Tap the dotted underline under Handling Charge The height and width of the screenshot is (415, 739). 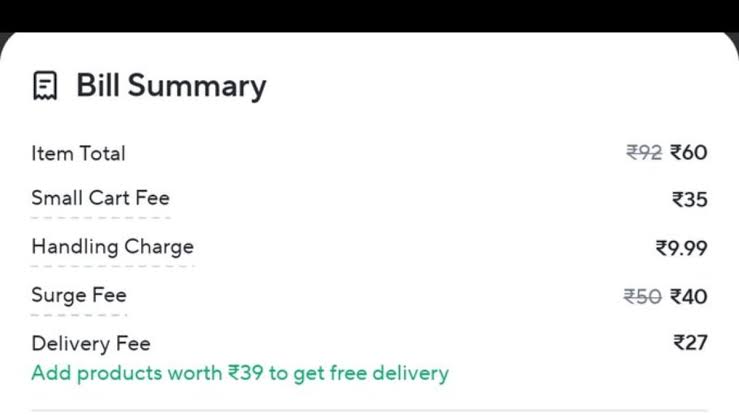click(112, 266)
